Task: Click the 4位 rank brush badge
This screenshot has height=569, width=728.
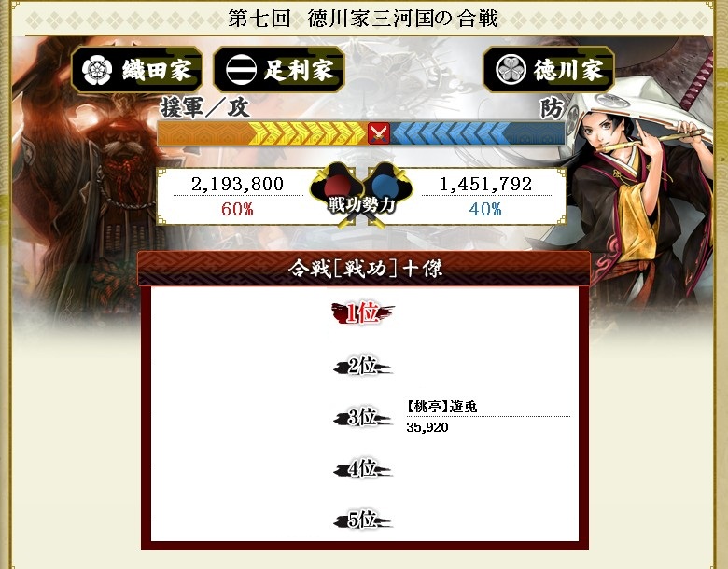Action: [363, 468]
